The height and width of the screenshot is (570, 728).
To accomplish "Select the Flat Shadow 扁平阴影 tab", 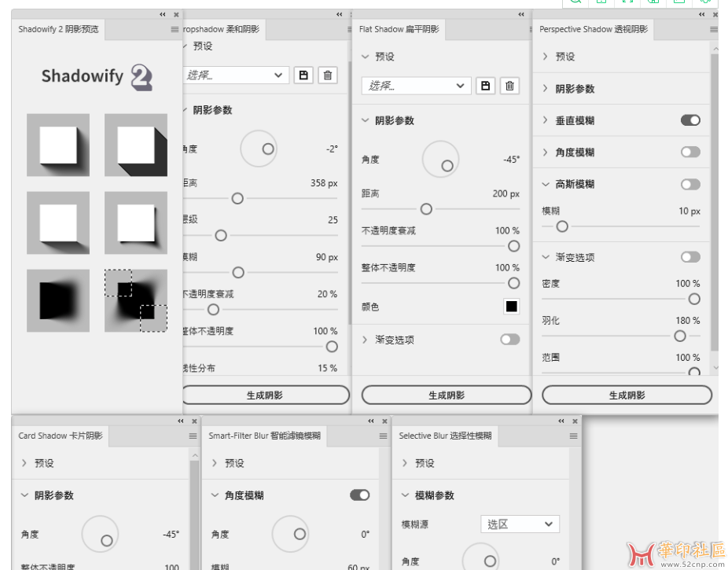I will (399, 29).
